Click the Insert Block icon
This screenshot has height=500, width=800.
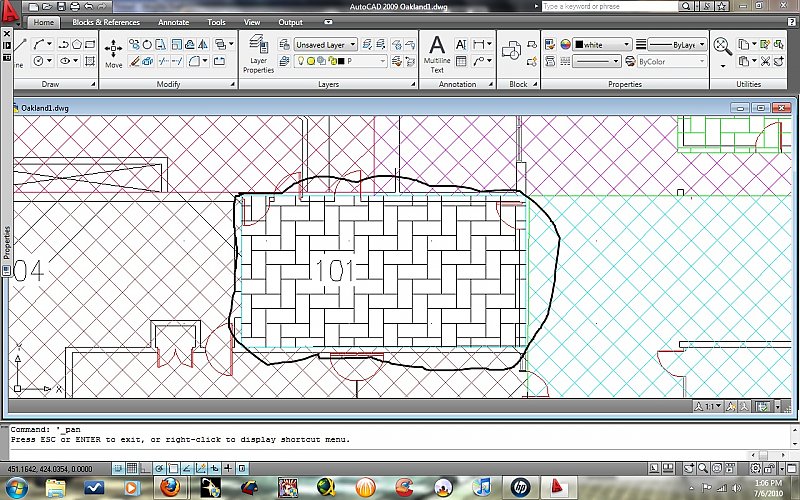(x=513, y=50)
